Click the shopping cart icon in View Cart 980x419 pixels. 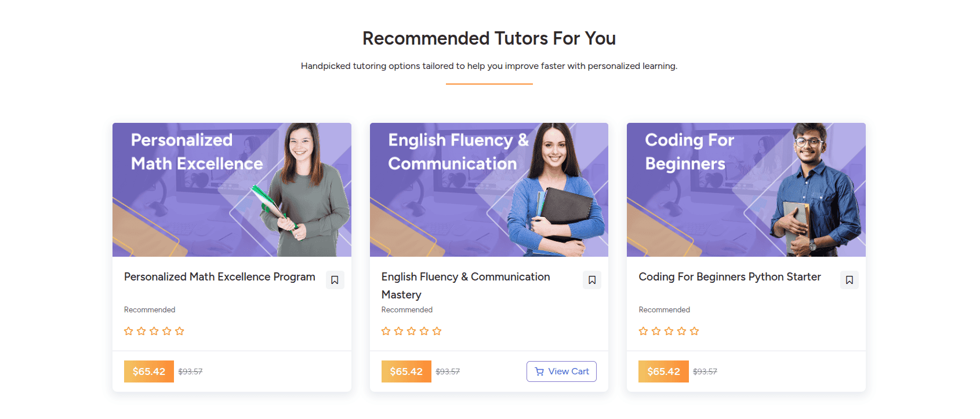(x=539, y=371)
